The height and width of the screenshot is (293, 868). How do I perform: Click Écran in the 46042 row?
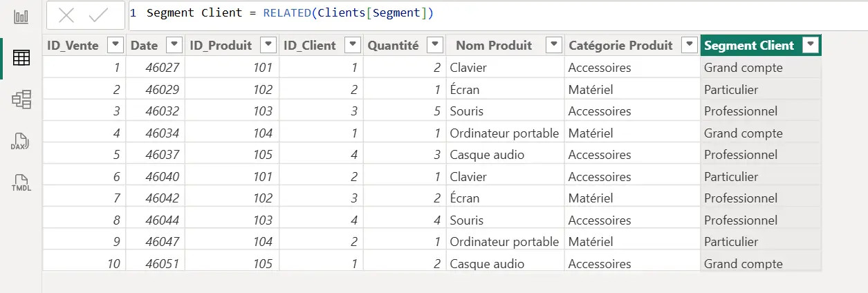[x=465, y=198]
